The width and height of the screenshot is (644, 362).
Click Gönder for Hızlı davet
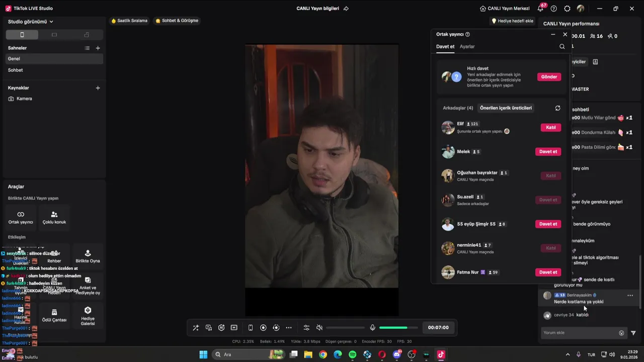549,77
